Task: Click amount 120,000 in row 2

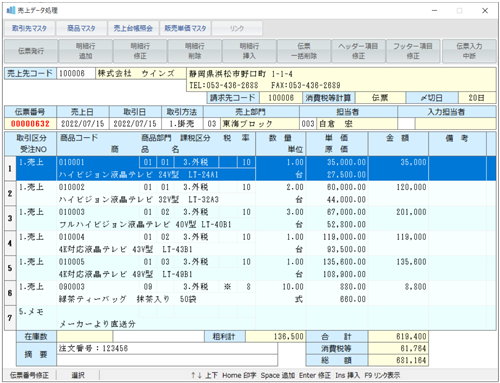Action: coord(411,187)
